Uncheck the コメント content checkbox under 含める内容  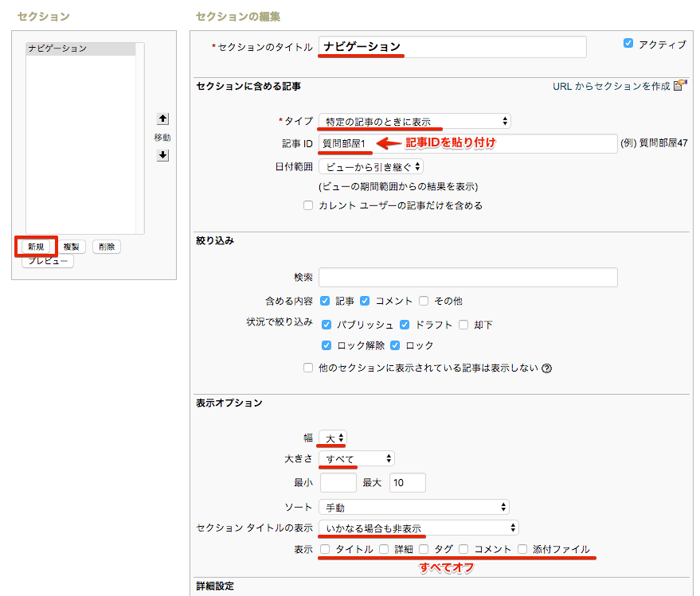(365, 301)
